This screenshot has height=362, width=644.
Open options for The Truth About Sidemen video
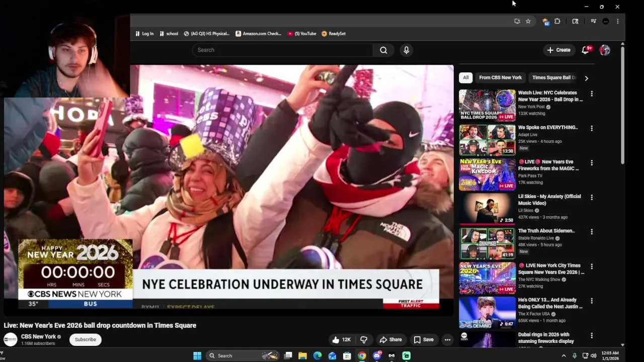[592, 232]
